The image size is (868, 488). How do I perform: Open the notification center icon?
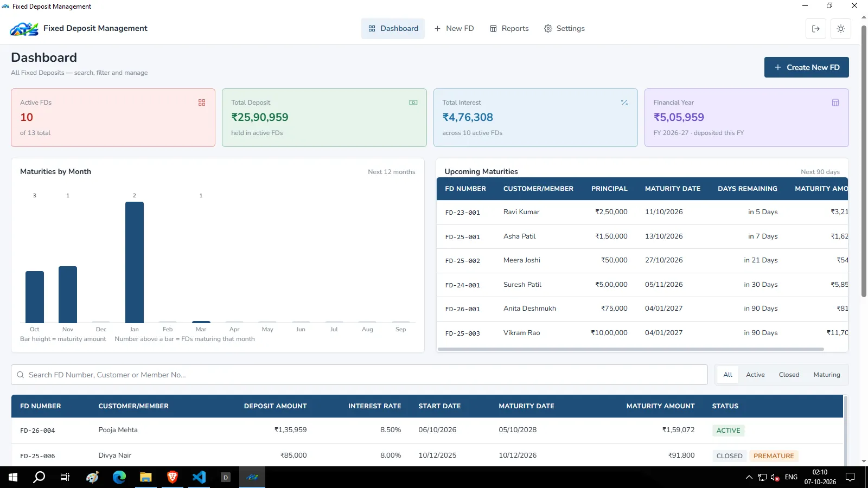coord(850,477)
